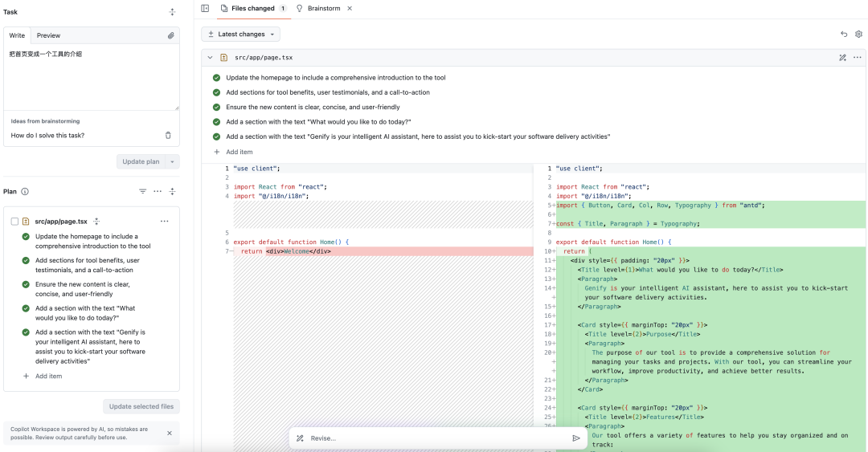Open the Latest changes dropdown
Image resolution: width=868 pixels, height=452 pixels.
click(241, 35)
